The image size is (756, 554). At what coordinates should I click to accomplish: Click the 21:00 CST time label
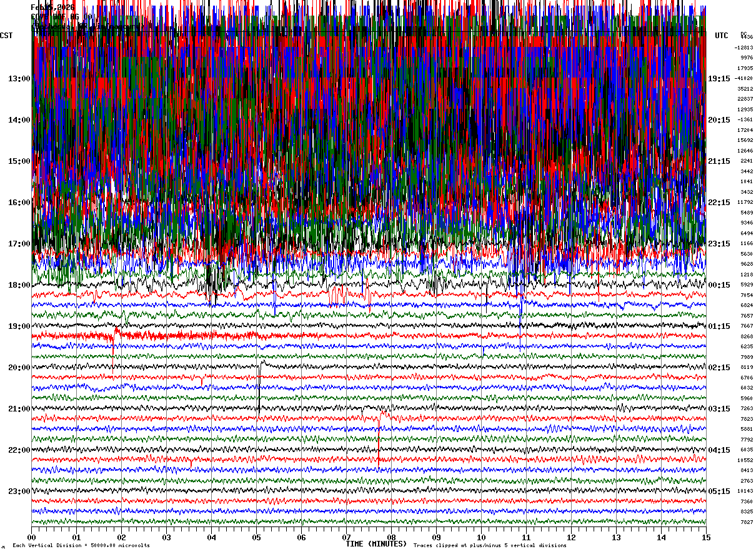tap(19, 409)
